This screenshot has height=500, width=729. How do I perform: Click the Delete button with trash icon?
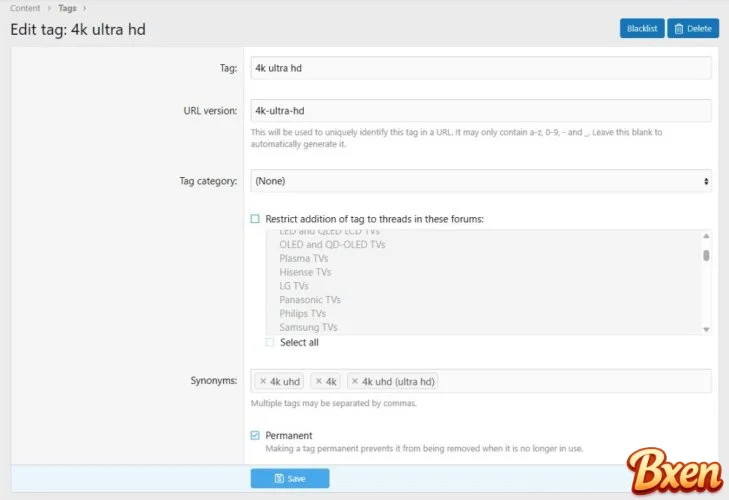693,28
